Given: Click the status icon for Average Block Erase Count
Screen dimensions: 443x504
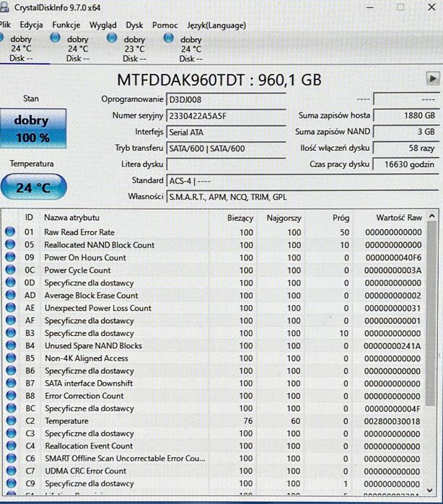Looking at the screenshot, I should pyautogui.click(x=10, y=295).
